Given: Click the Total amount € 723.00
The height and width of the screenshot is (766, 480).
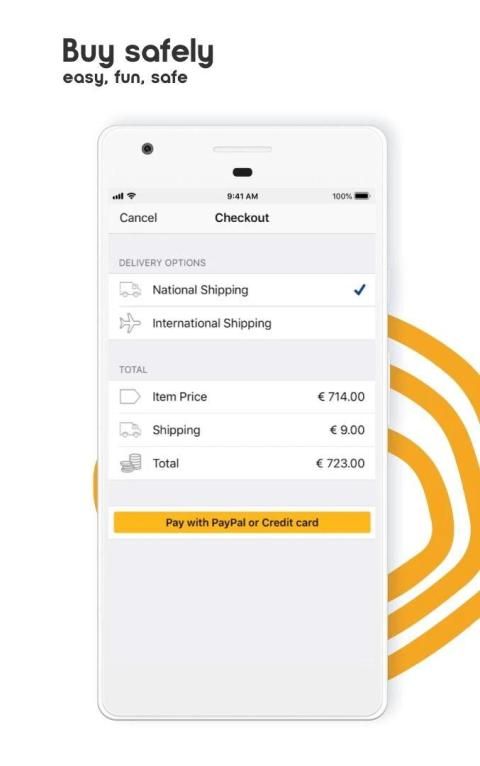Looking at the screenshot, I should pos(340,463).
